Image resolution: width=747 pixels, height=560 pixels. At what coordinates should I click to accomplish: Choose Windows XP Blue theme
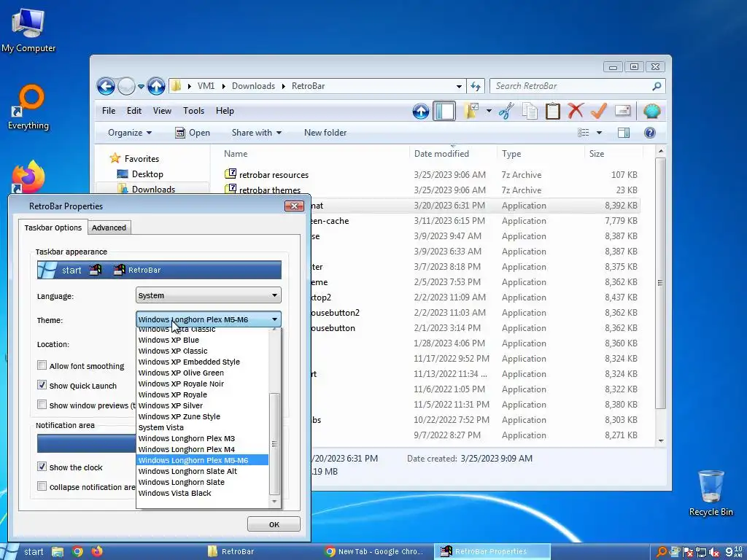click(x=203, y=340)
